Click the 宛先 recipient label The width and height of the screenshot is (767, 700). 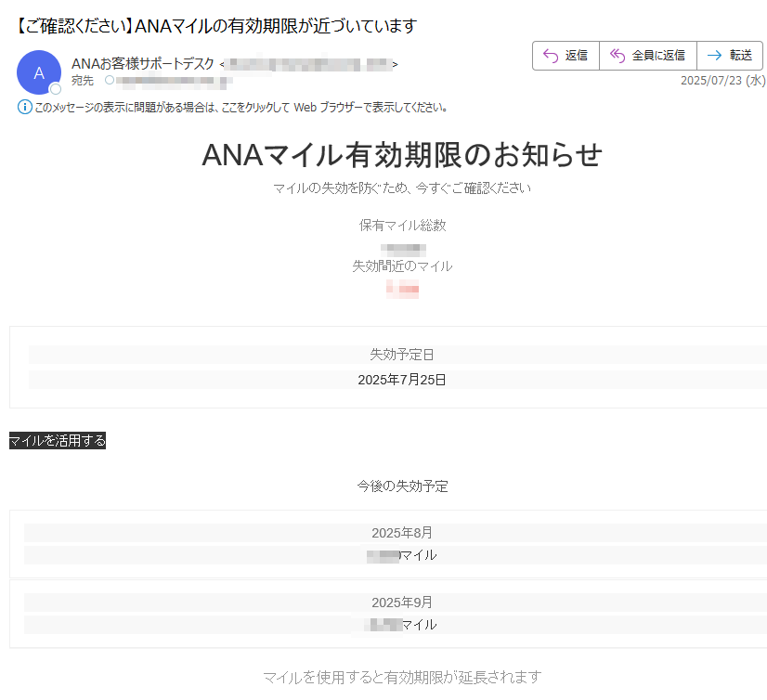[82, 81]
